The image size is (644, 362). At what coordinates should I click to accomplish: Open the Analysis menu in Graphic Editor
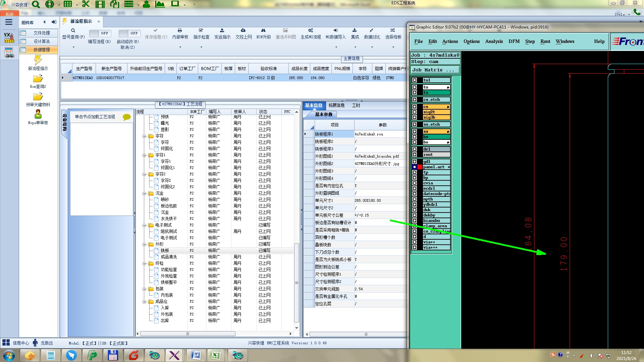coord(494,41)
